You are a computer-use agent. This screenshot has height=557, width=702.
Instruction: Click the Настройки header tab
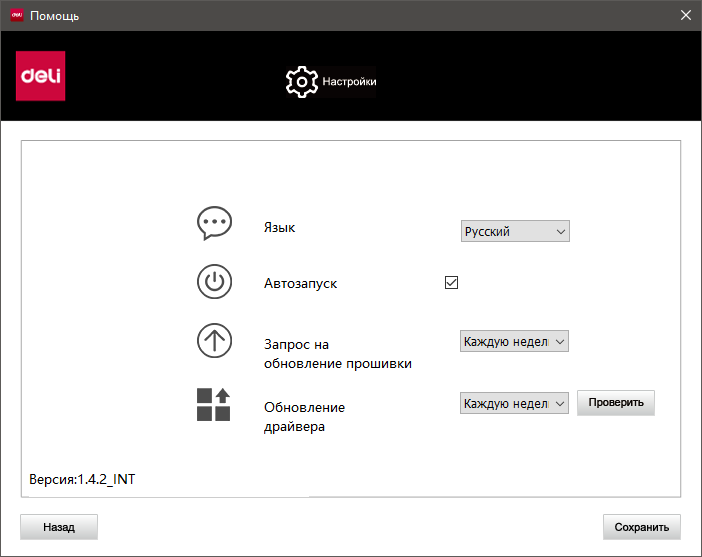(x=331, y=82)
